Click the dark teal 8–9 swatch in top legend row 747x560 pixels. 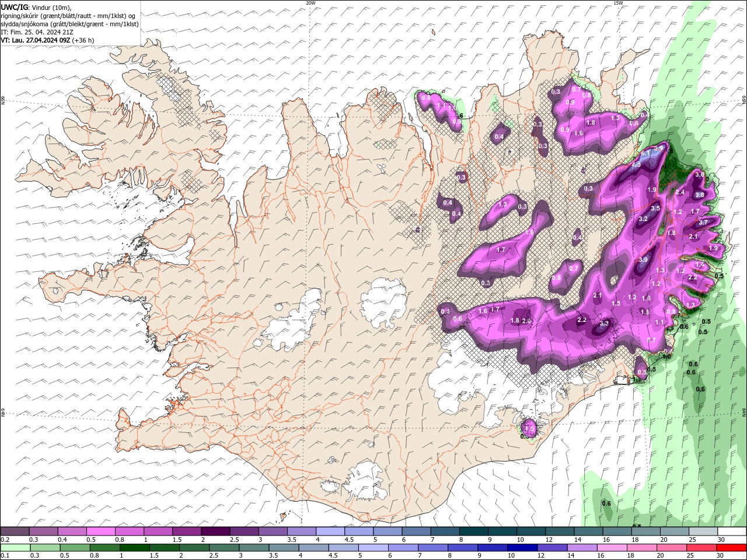[473, 531]
